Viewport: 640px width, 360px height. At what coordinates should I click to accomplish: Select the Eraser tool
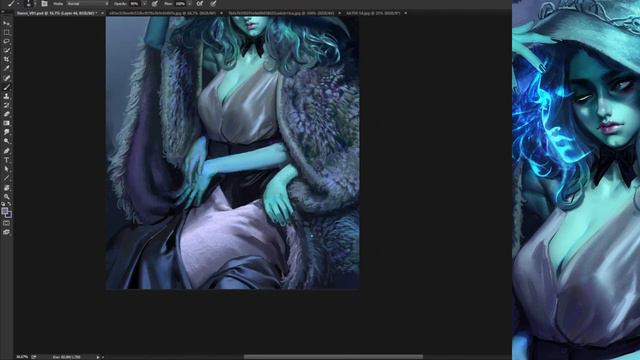coord(7,114)
